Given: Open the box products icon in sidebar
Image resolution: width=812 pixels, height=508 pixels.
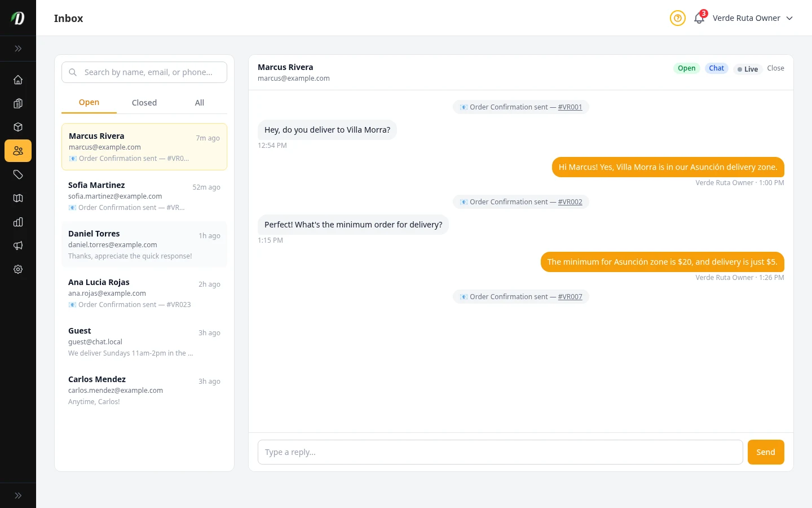Looking at the screenshot, I should point(18,127).
